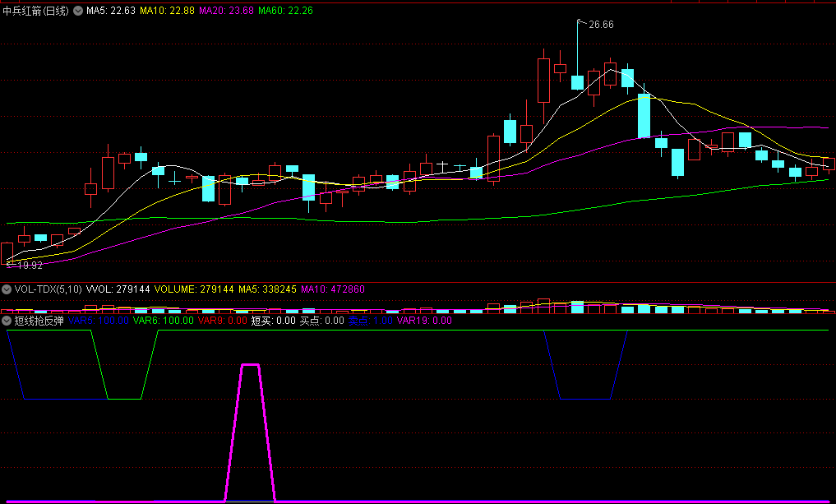Click the VAR19: 0.00 label
The width and height of the screenshot is (836, 504).
(x=424, y=321)
